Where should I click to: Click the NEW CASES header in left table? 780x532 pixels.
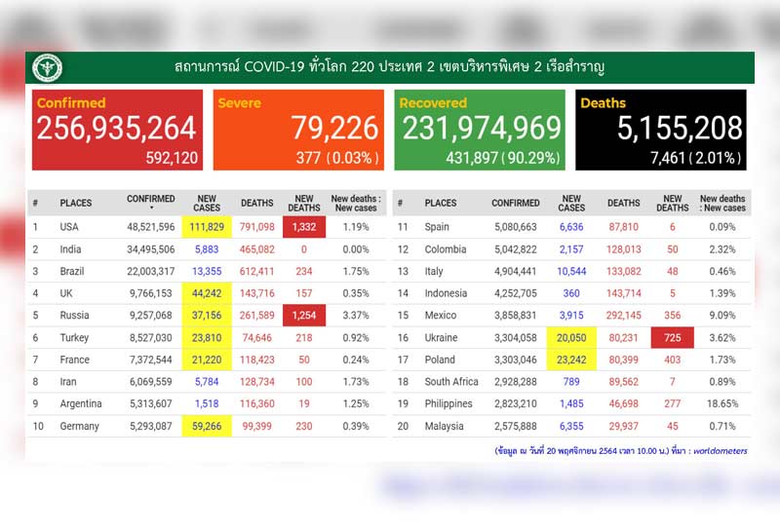207,203
